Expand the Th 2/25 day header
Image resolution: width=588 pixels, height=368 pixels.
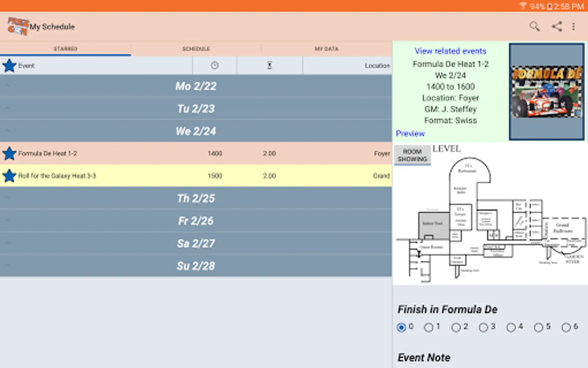click(x=196, y=198)
